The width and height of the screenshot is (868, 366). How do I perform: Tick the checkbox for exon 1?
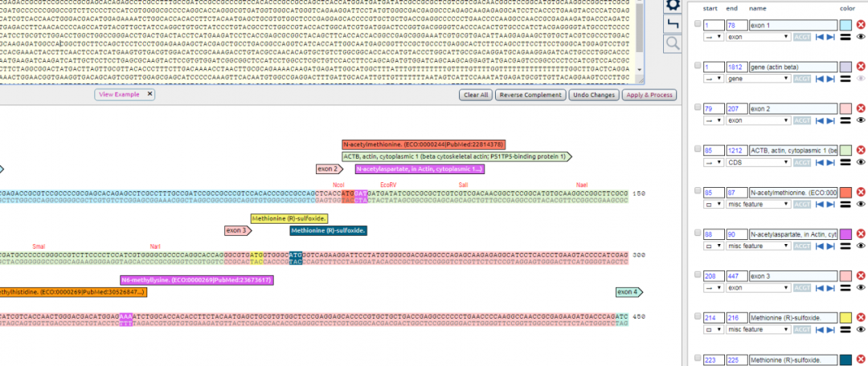(x=697, y=25)
